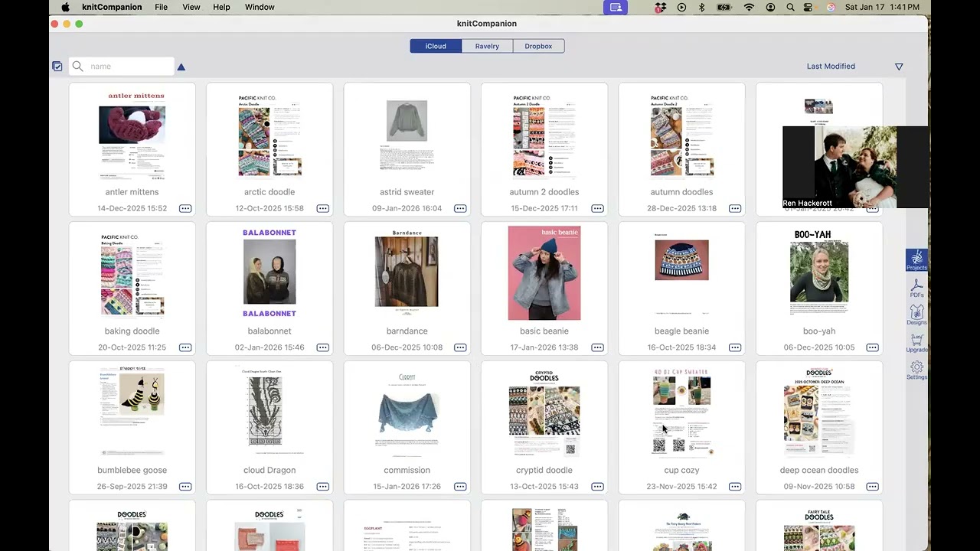Open the Designs sidebar icon

tap(916, 315)
